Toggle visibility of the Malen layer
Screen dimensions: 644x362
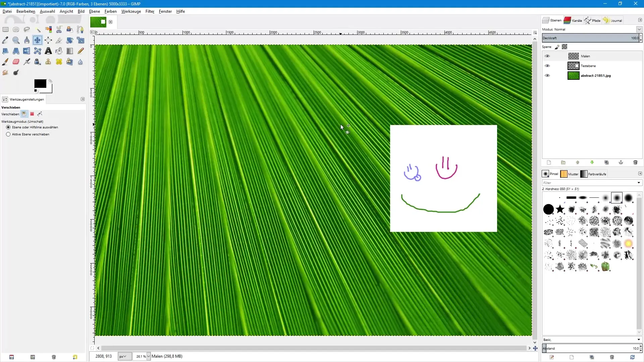tap(547, 56)
